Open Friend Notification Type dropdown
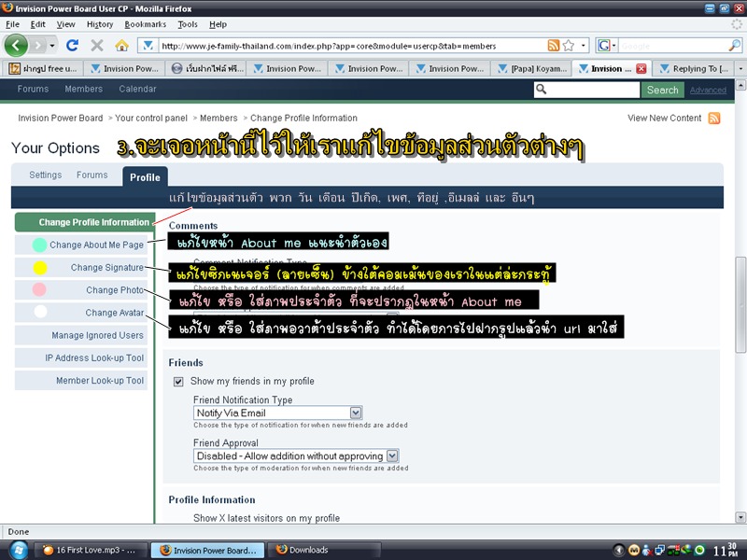The height and width of the screenshot is (560, 747). [x=277, y=413]
